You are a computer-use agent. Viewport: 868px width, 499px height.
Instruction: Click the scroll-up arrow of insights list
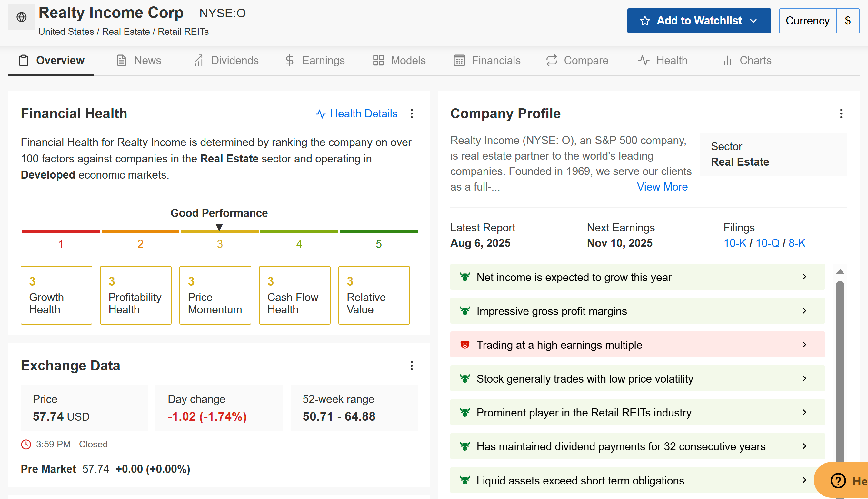point(840,272)
